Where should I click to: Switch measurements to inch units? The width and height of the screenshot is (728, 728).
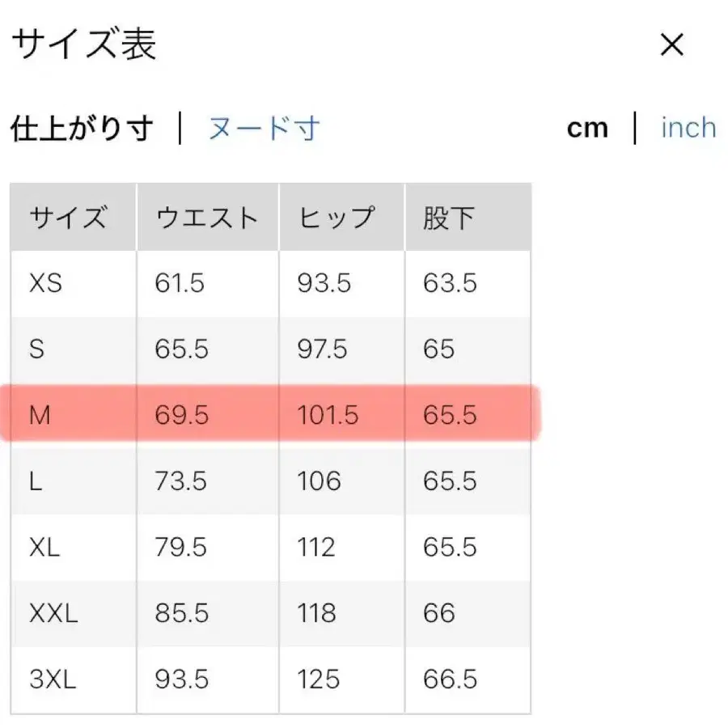pos(687,127)
